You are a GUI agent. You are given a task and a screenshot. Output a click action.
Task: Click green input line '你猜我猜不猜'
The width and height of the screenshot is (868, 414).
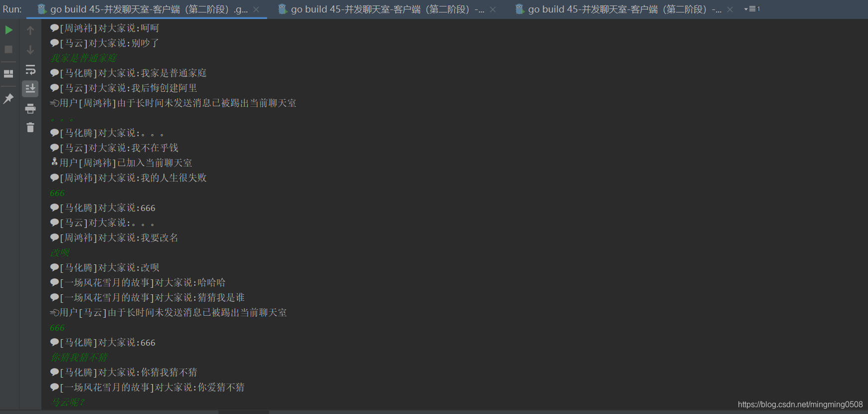(79, 358)
